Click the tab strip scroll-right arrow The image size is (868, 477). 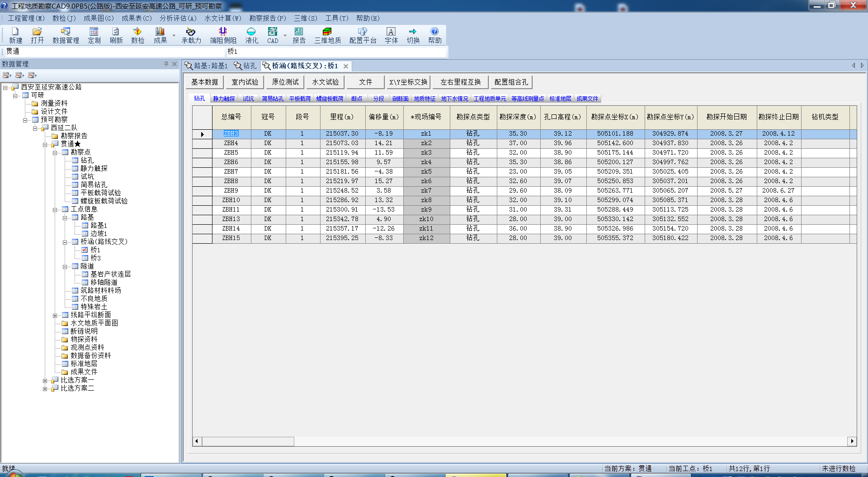tap(862, 66)
